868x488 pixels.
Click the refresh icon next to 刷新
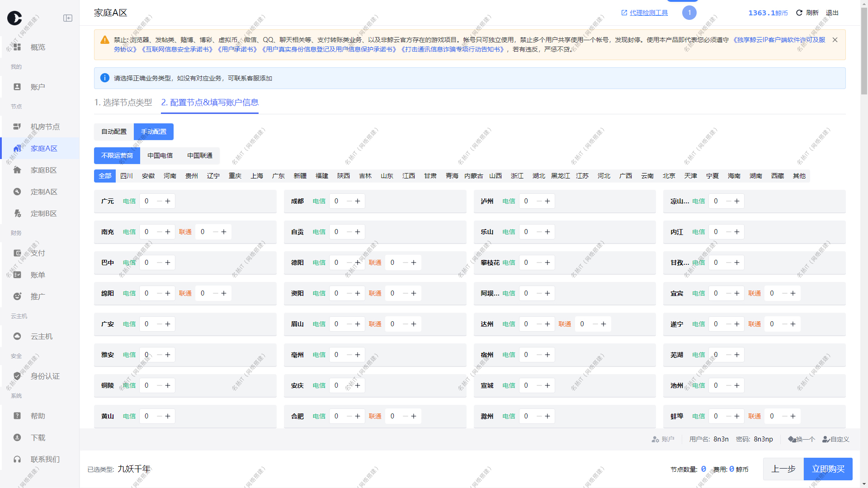(x=799, y=13)
